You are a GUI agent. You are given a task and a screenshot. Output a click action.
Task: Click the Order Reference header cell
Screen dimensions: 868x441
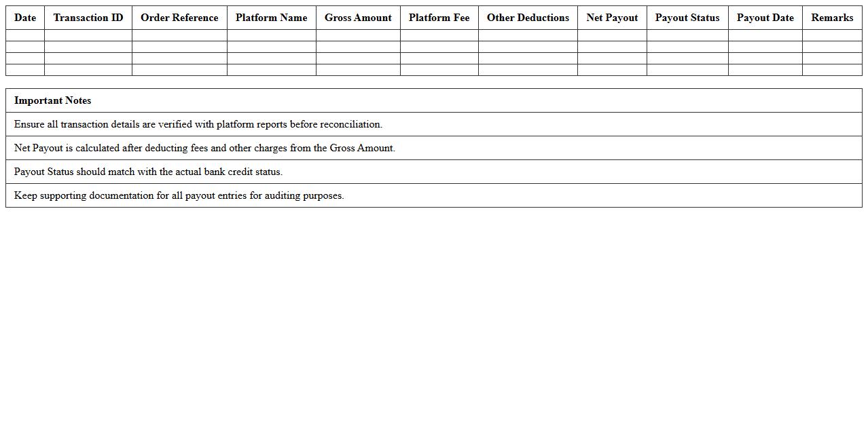[x=179, y=18]
